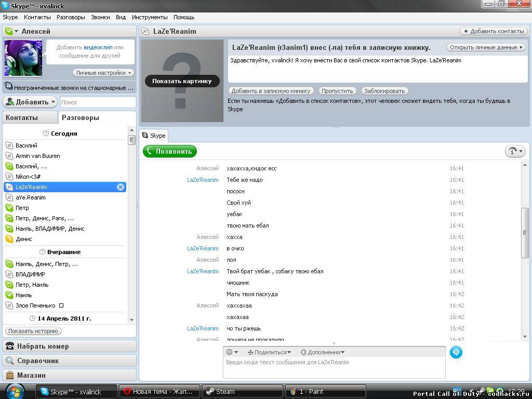
Task: Click online status icon of Петр
Action: coord(9,208)
